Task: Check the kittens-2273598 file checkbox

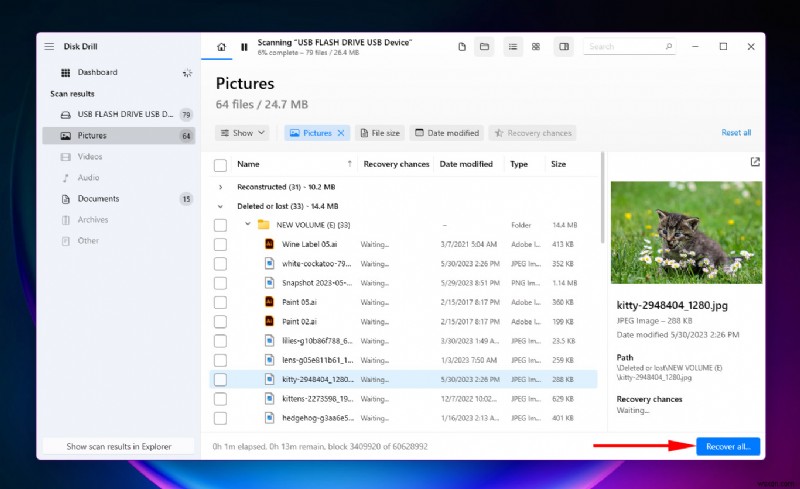Action: click(220, 399)
